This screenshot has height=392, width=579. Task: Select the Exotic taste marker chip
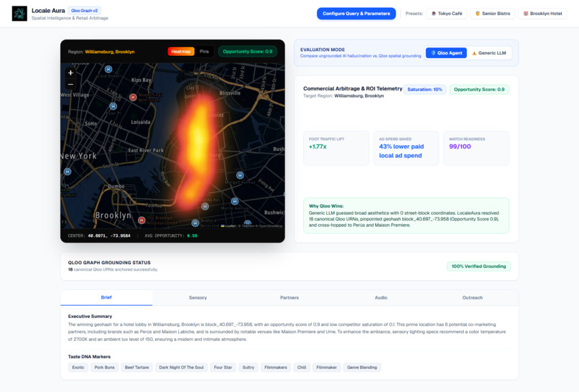(78, 368)
